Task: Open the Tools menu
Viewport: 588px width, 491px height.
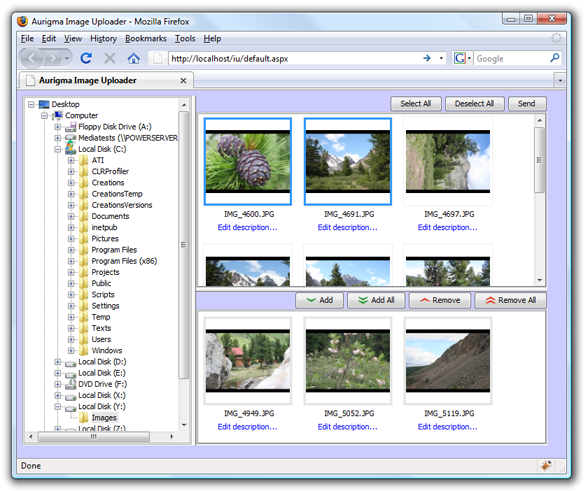Action: click(x=185, y=39)
